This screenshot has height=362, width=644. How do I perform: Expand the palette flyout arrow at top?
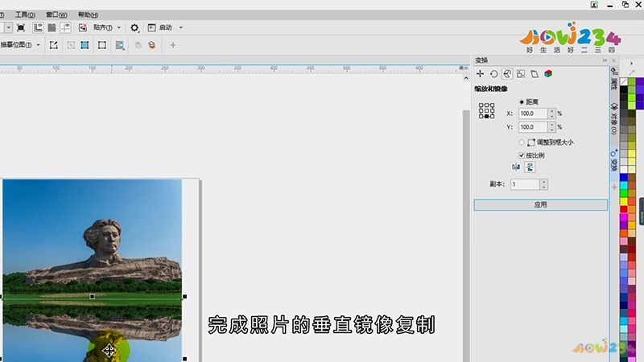[632, 64]
